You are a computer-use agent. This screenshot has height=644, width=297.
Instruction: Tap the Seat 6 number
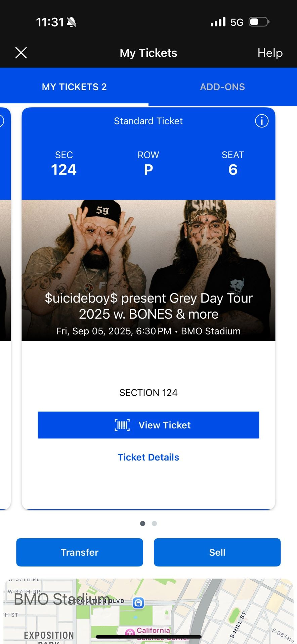click(x=233, y=169)
